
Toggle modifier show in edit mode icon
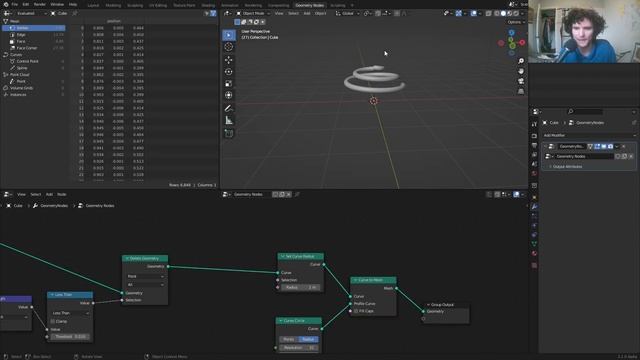[597, 146]
